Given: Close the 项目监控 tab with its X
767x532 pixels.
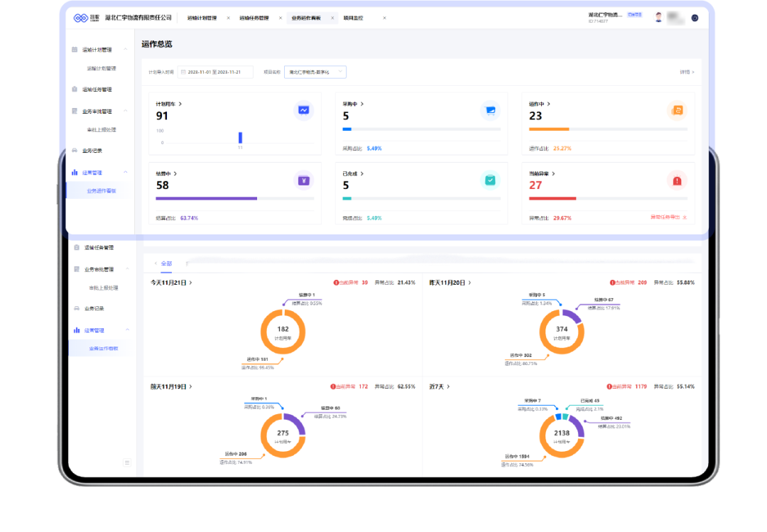Looking at the screenshot, I should point(384,18).
